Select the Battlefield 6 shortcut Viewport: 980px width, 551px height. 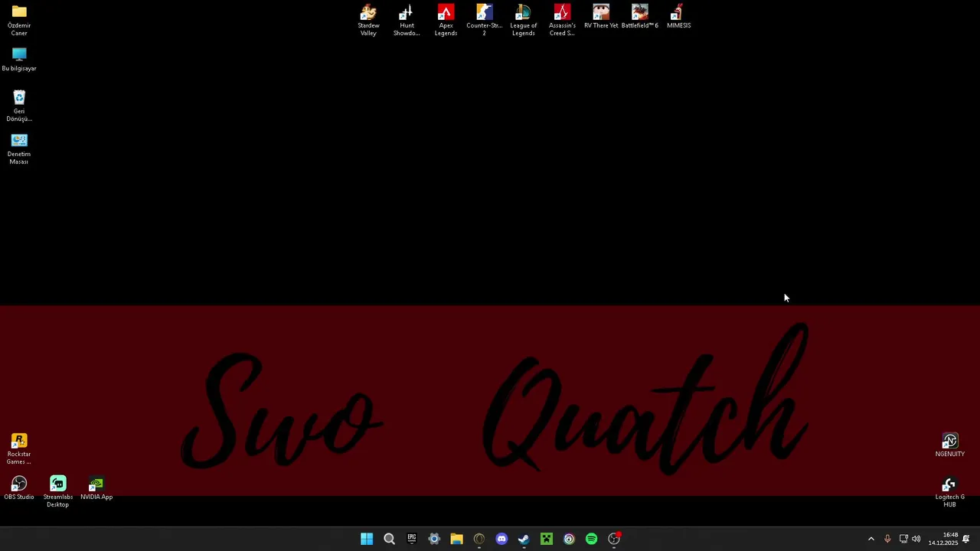[x=639, y=16]
